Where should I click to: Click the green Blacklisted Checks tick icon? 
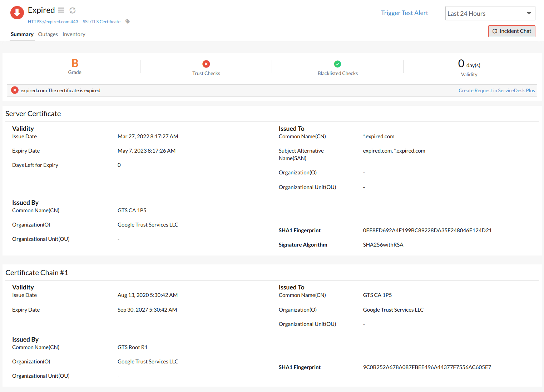click(337, 64)
